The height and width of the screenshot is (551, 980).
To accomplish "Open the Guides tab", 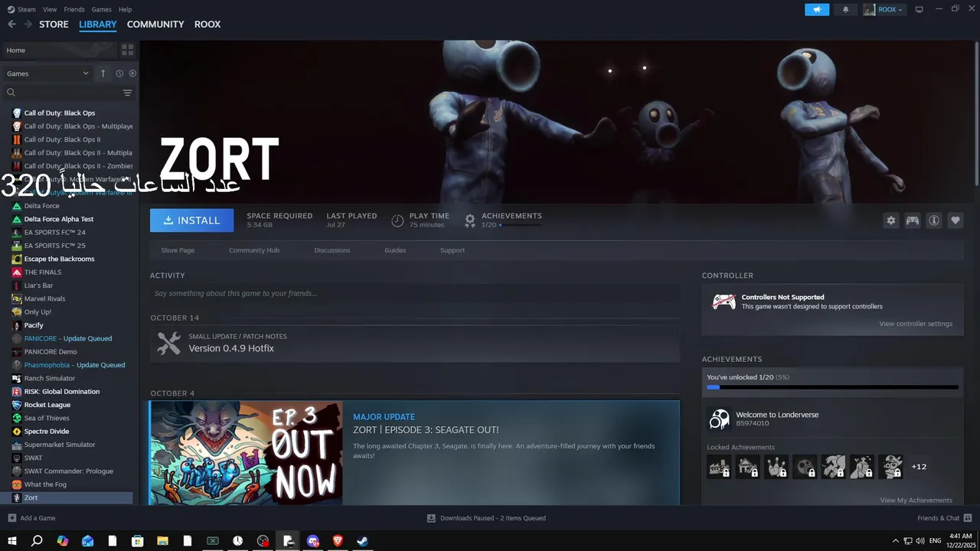I will (395, 250).
